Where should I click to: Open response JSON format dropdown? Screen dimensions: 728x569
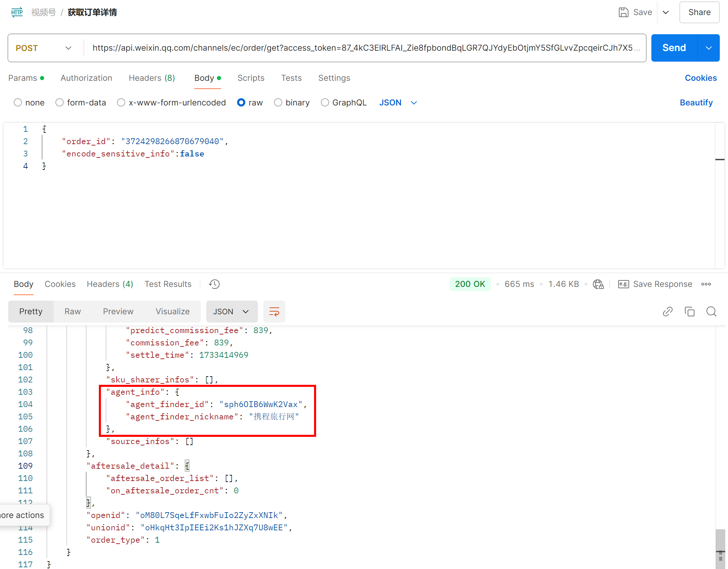click(232, 312)
